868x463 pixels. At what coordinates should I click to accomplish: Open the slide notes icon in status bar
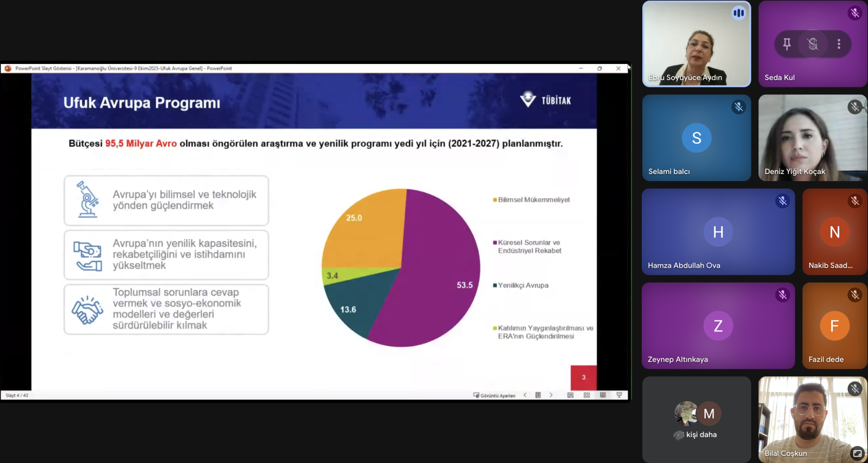538,395
